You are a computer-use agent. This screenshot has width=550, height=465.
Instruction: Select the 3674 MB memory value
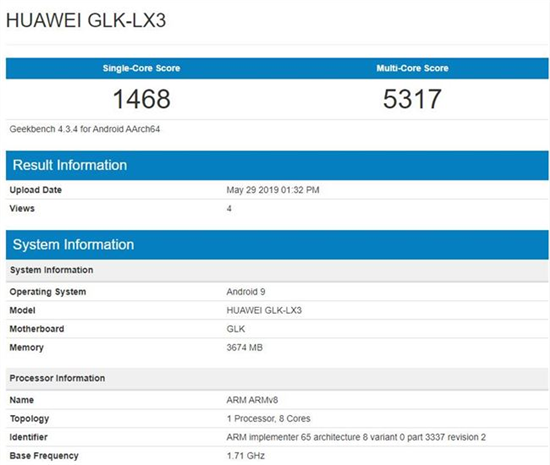tap(244, 348)
